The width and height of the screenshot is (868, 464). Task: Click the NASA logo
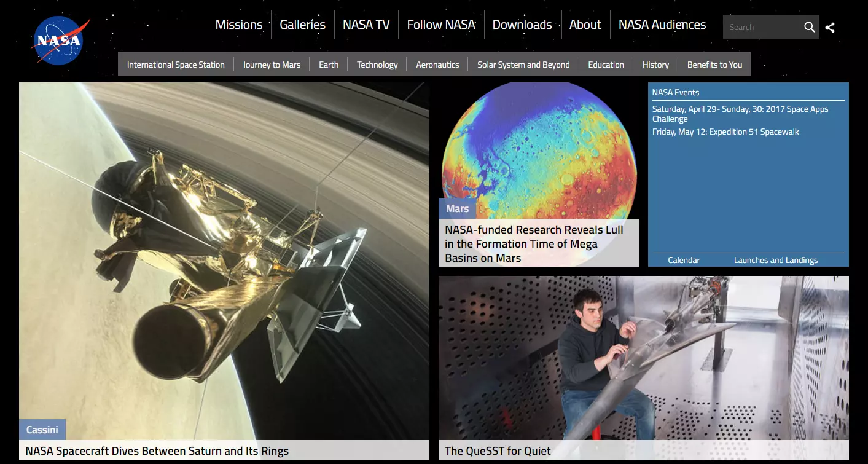click(x=60, y=41)
